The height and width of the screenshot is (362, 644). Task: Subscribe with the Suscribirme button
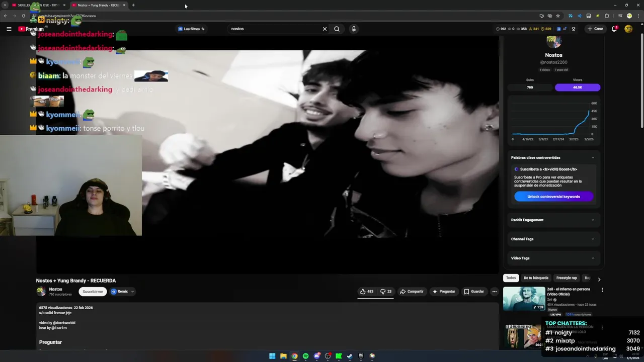(93, 292)
